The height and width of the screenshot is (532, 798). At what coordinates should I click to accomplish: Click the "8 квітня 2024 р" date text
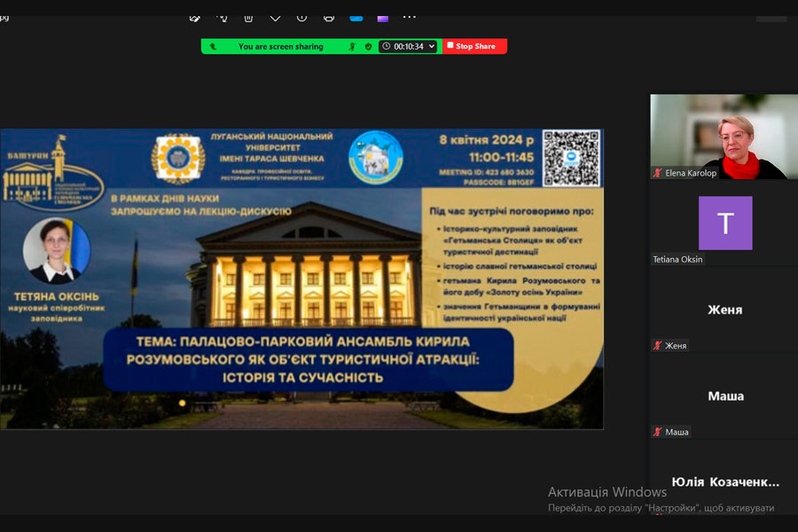tap(486, 139)
